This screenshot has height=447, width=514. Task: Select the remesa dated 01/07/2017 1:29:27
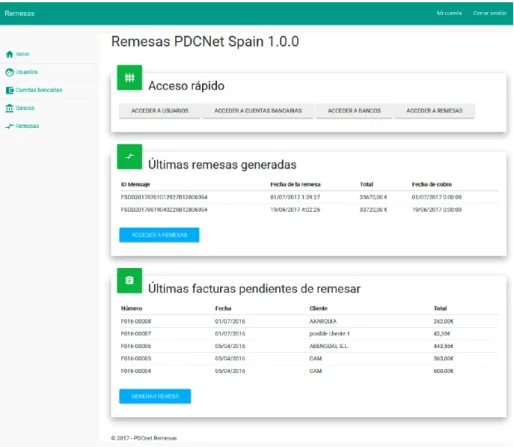[x=309, y=197]
